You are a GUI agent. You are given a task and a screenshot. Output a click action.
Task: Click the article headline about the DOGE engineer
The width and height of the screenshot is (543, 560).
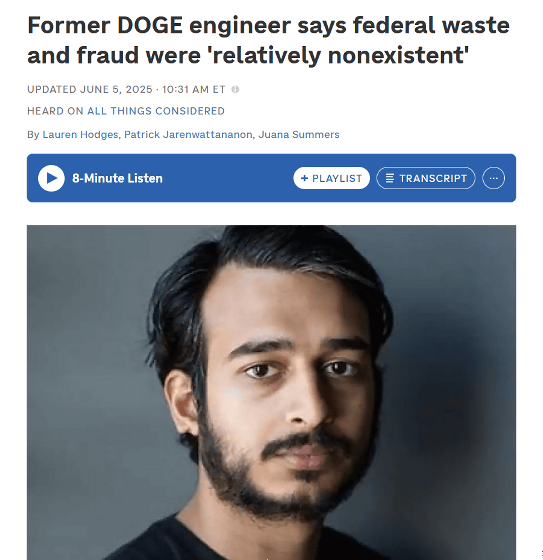[268, 40]
